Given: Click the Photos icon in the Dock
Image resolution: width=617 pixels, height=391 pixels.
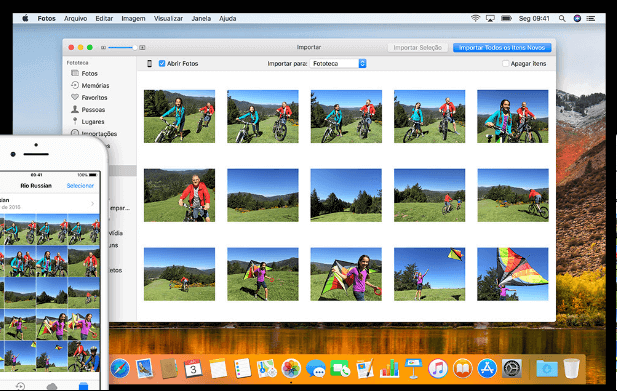Looking at the screenshot, I should (291, 369).
